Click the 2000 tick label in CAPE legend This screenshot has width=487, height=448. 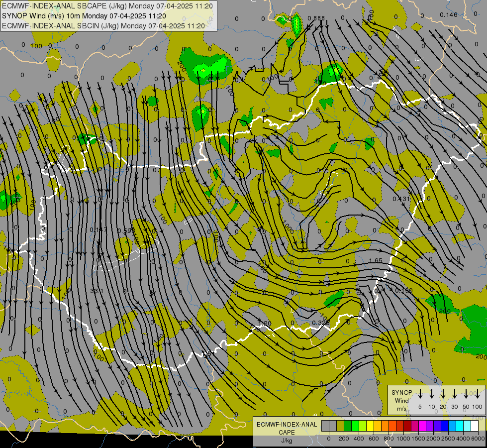433,439
